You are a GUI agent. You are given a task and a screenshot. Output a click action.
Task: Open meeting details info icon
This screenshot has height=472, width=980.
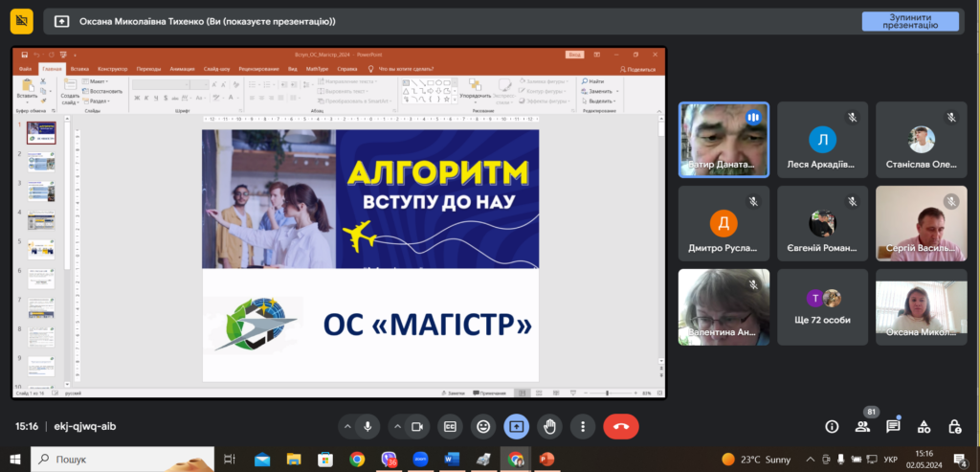(832, 426)
